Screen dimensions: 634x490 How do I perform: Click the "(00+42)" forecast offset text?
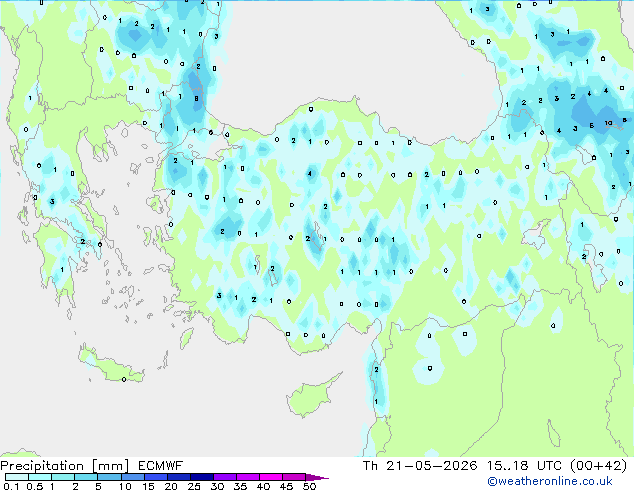[598, 466]
